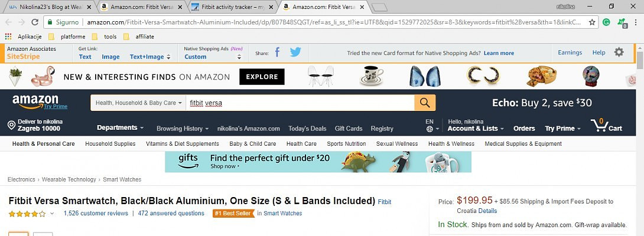This screenshot has height=236, width=644.
Task: Click the black EXPLORE button
Action: (x=262, y=77)
